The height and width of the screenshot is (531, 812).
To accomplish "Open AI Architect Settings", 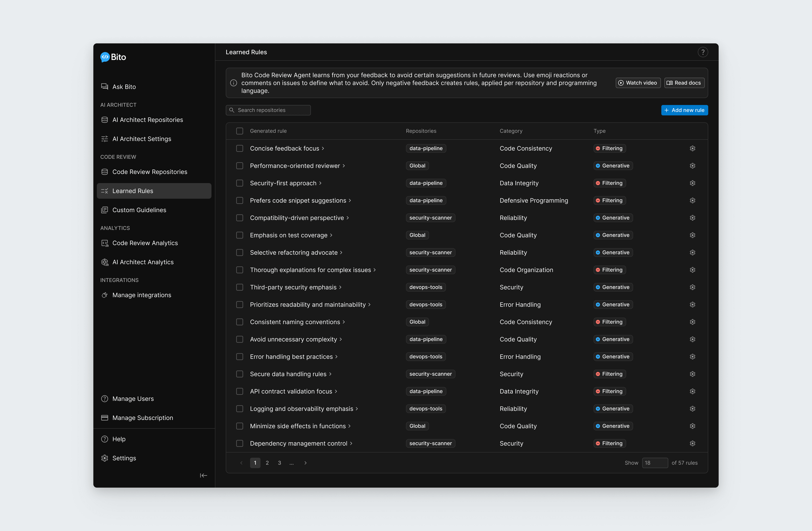I will (x=154, y=139).
